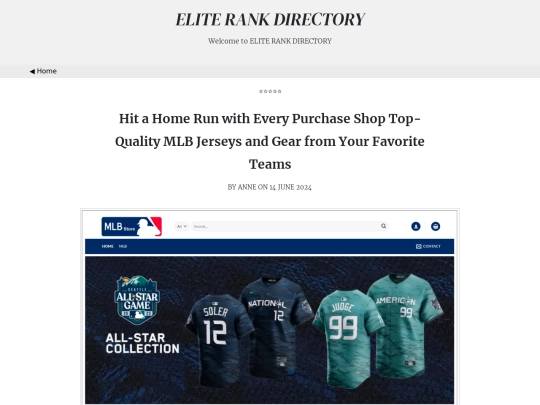The height and width of the screenshot is (405, 540).
Task: Click the Seattle All-Star Game badge
Action: (137, 300)
